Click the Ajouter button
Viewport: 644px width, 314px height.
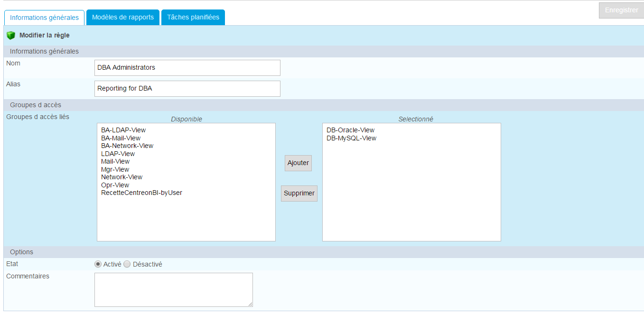(x=298, y=163)
